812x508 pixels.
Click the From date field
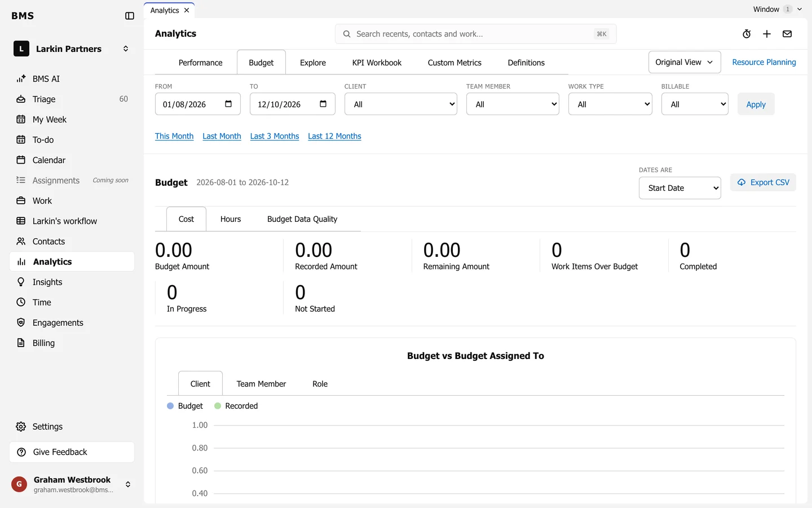198,104
